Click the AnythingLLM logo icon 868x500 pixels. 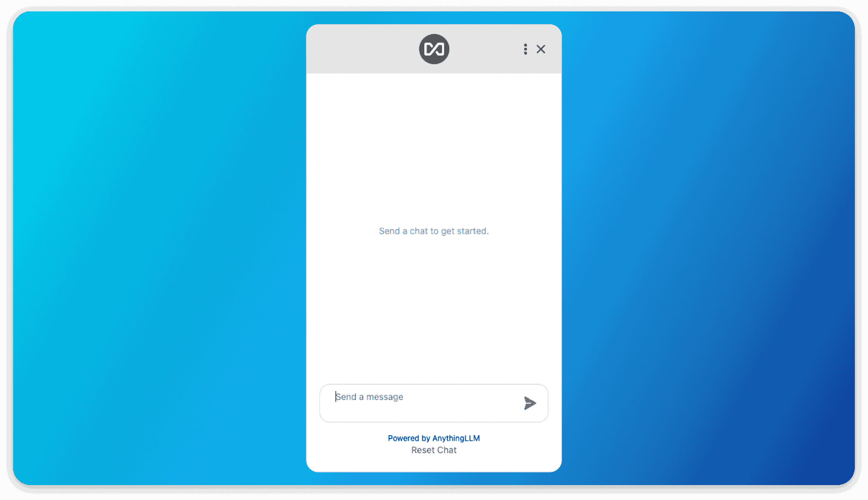(434, 49)
